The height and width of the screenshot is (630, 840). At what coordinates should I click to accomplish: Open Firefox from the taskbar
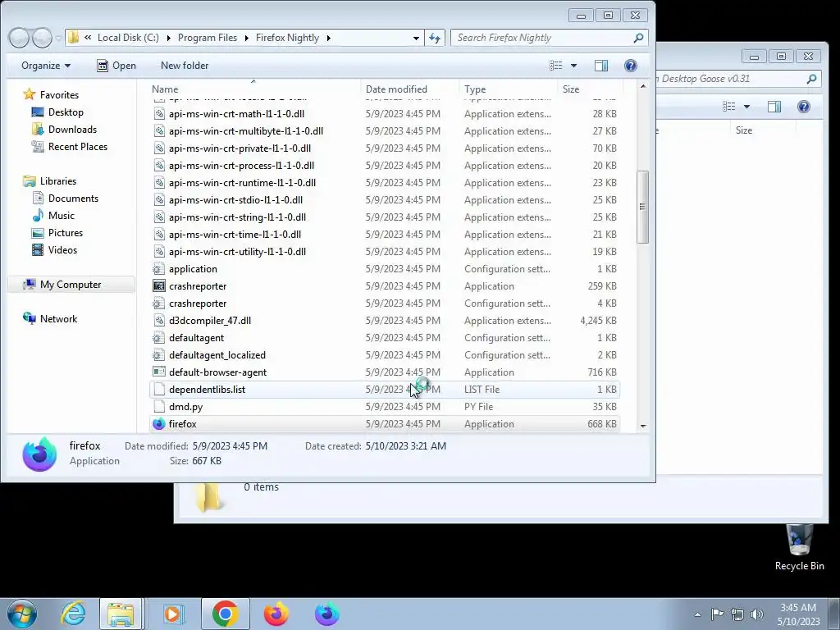(276, 614)
